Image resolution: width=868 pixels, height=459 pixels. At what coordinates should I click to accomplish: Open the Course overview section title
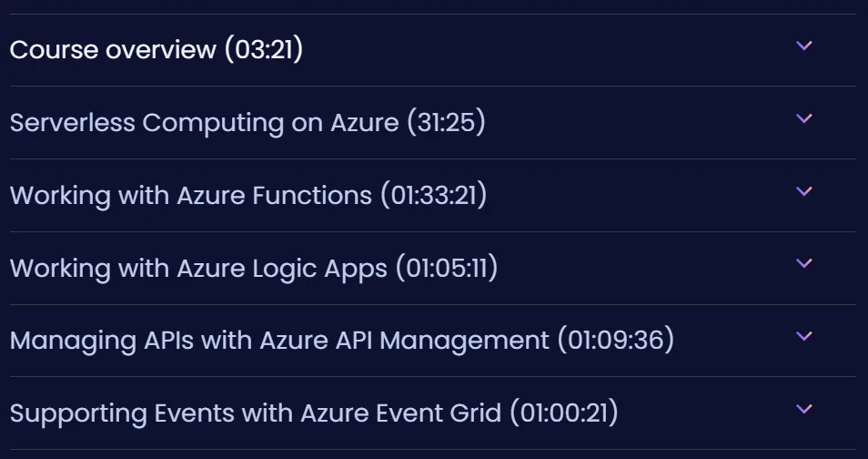point(113,49)
